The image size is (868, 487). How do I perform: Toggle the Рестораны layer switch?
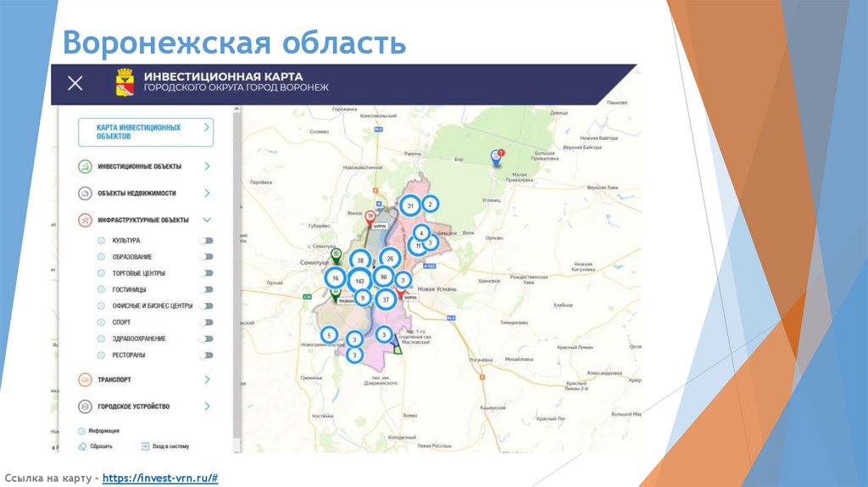pyautogui.click(x=207, y=355)
